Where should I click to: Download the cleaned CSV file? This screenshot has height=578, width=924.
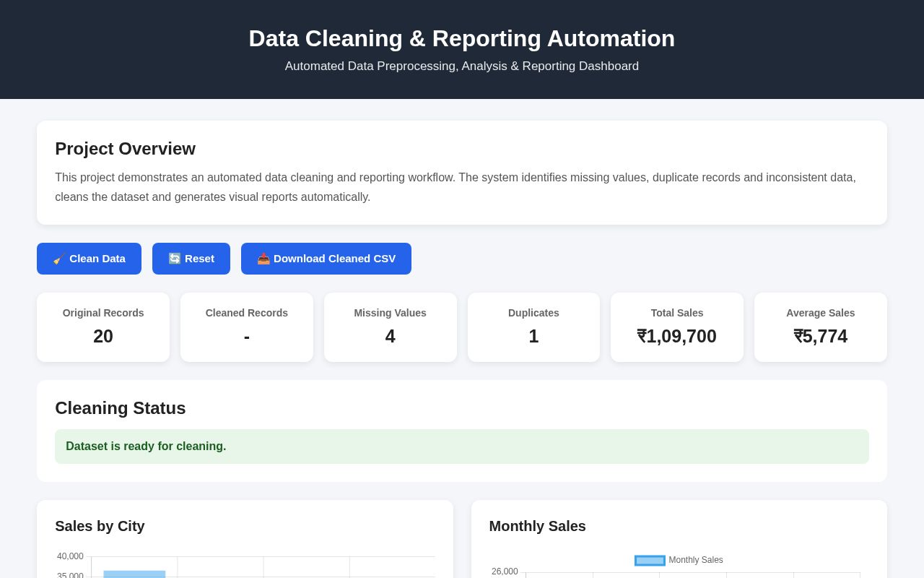(326, 259)
